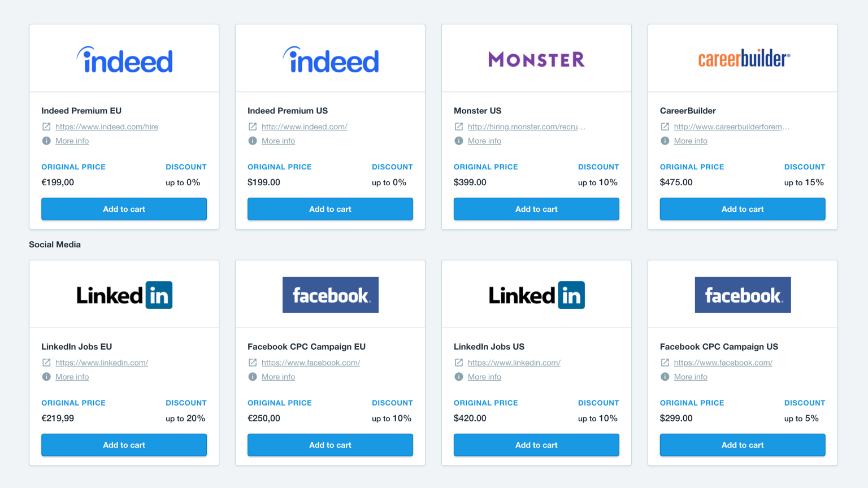The image size is (868, 488).
Task: Click info icon on Facebook CPC Campaign US
Action: tap(665, 377)
